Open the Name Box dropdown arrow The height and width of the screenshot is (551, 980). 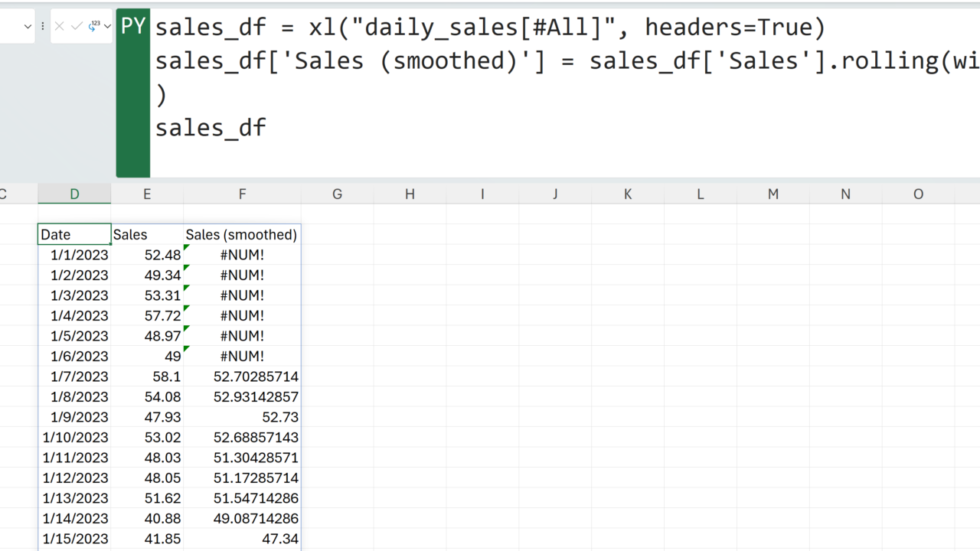click(x=28, y=27)
